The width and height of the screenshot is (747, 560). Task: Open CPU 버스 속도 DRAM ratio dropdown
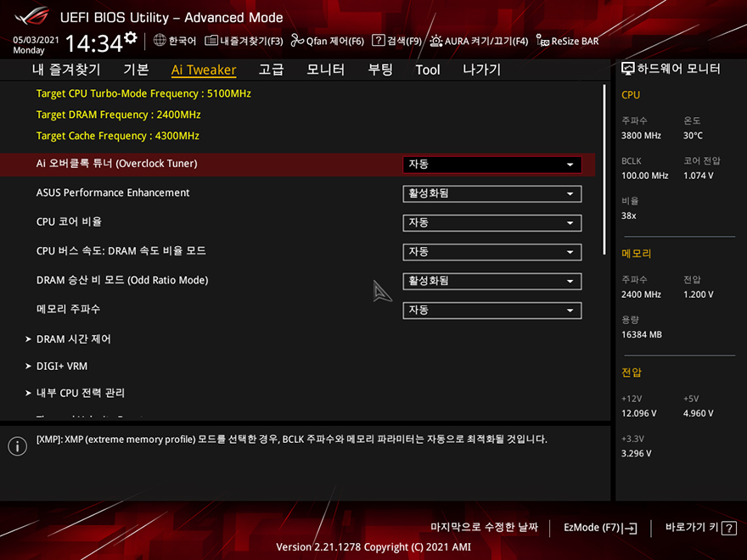coord(491,252)
